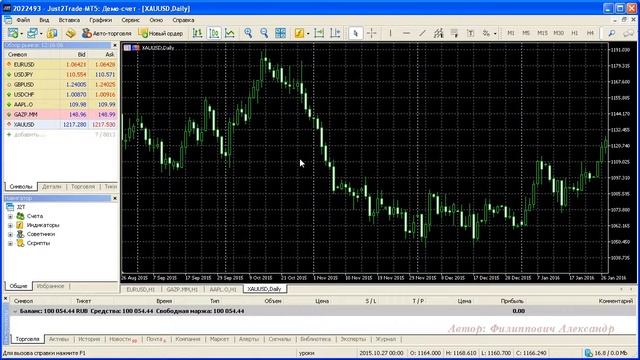The height and width of the screenshot is (360, 640).
Task: Switch to AAPL.O,H1 chart tab
Action: click(x=223, y=289)
